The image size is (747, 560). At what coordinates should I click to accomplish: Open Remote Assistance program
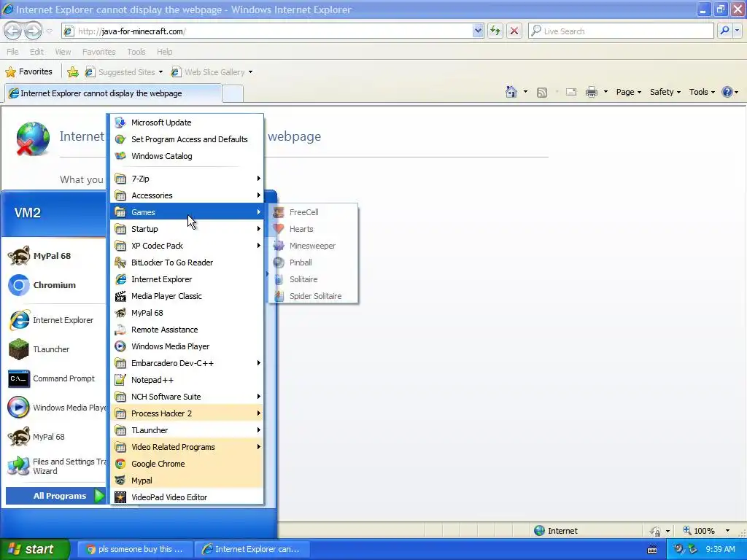click(x=187, y=330)
